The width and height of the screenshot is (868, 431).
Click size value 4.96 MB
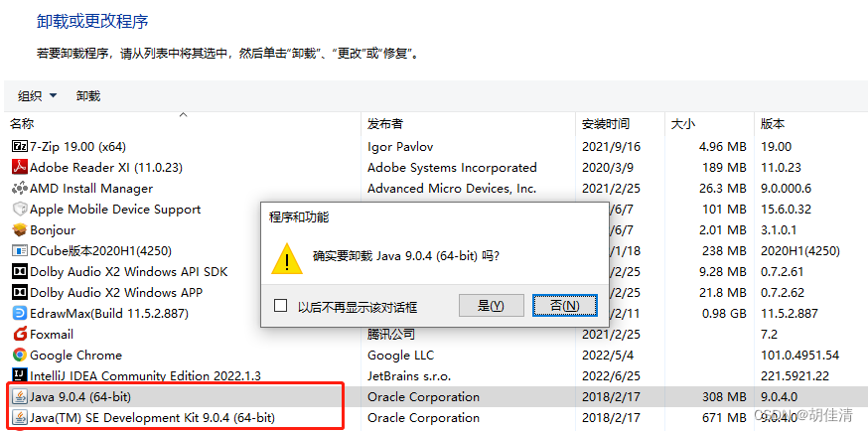(722, 147)
